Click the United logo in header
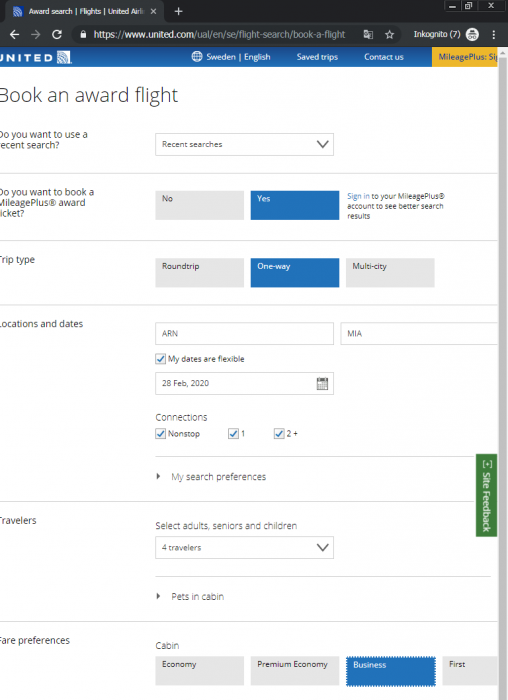The width and height of the screenshot is (508, 700). (x=35, y=58)
